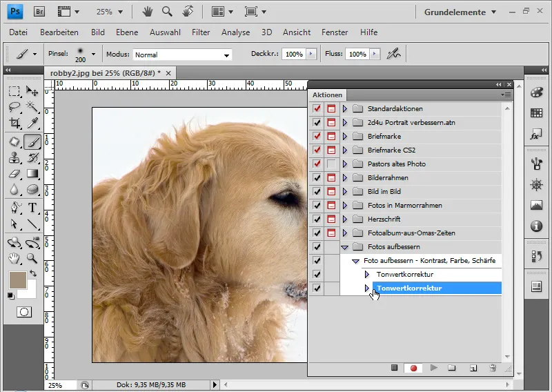Delete the selected action step
Screen dimensions: 552x392
pos(493,368)
